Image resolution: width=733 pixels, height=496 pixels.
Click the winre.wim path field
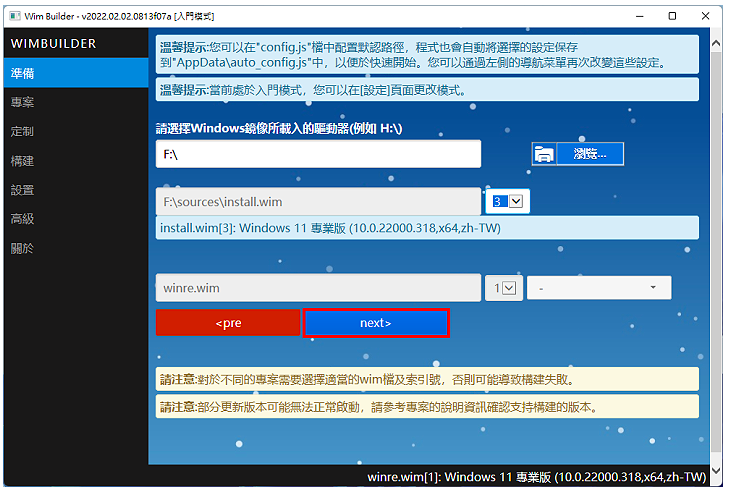point(318,288)
